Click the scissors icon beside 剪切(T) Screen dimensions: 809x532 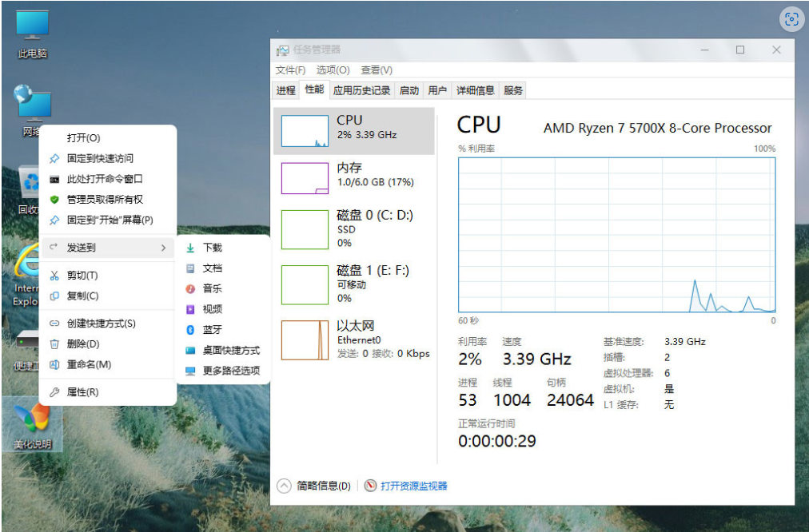point(54,276)
